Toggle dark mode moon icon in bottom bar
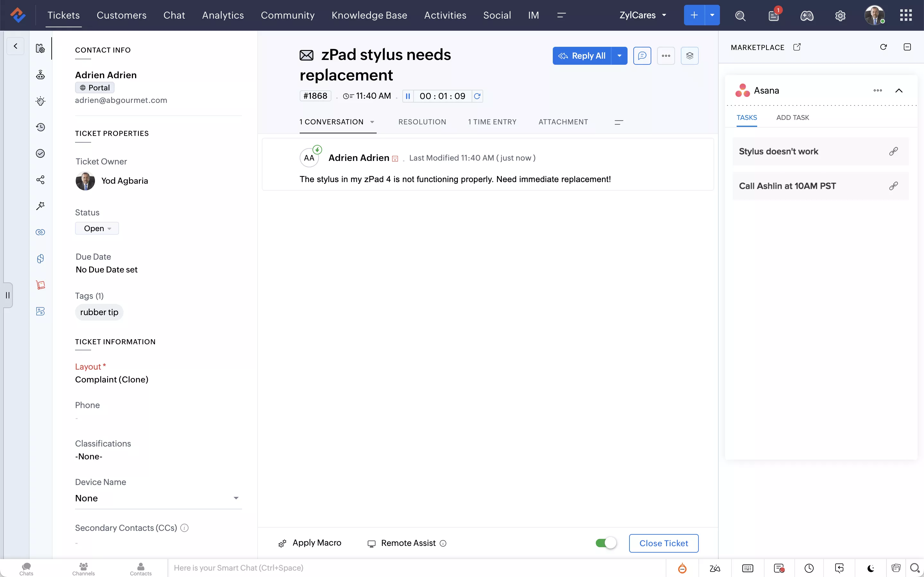 [870, 568]
